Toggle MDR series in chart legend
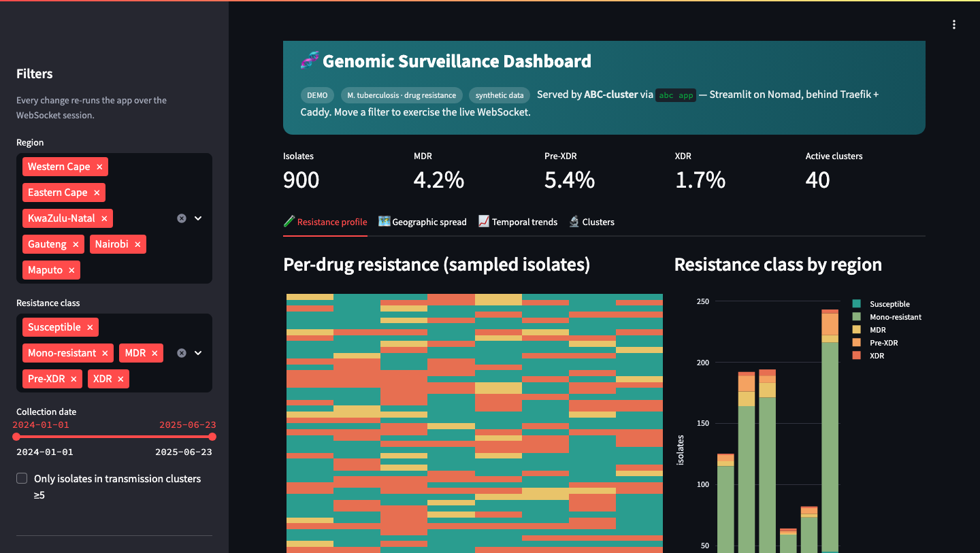The width and height of the screenshot is (980, 553). point(869,330)
